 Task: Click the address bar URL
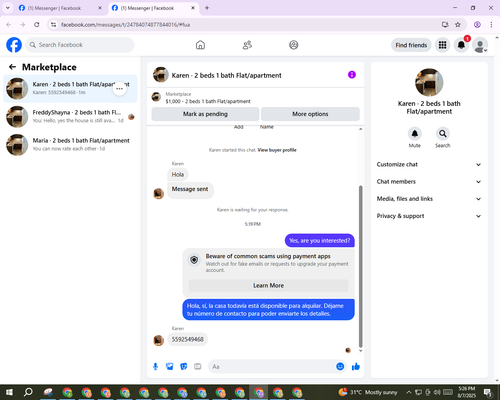click(x=125, y=25)
